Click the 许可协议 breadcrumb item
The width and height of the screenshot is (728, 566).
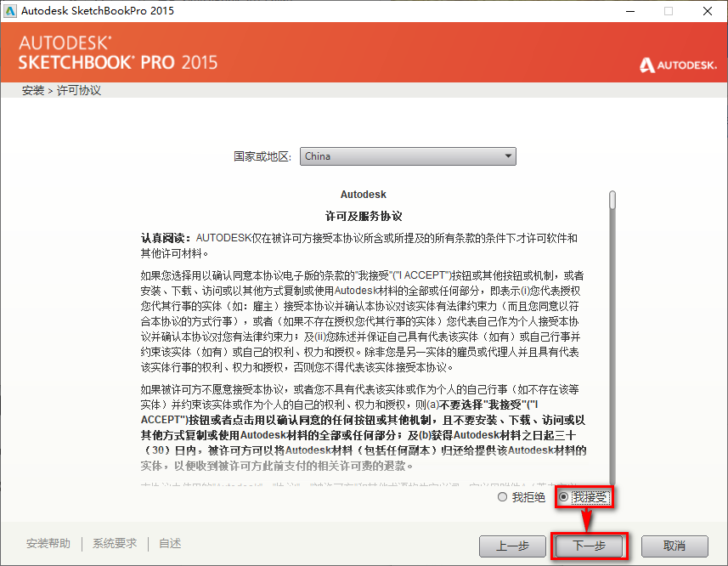point(78,90)
